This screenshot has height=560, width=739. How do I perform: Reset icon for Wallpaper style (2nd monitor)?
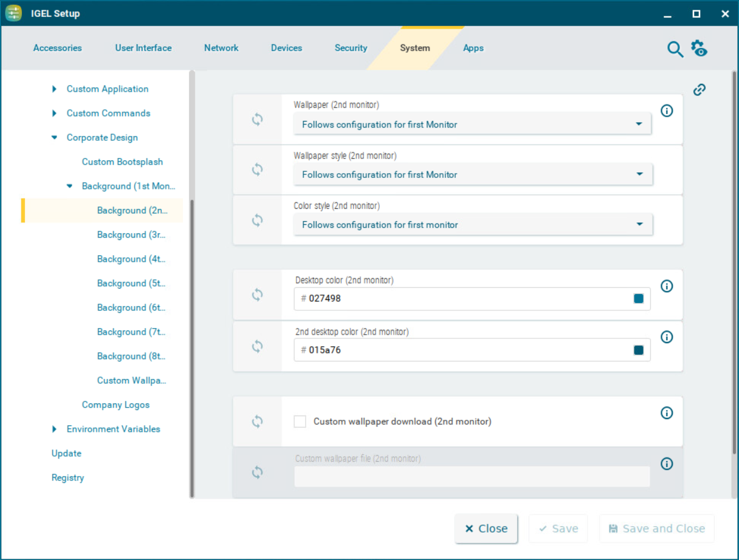[x=258, y=169]
